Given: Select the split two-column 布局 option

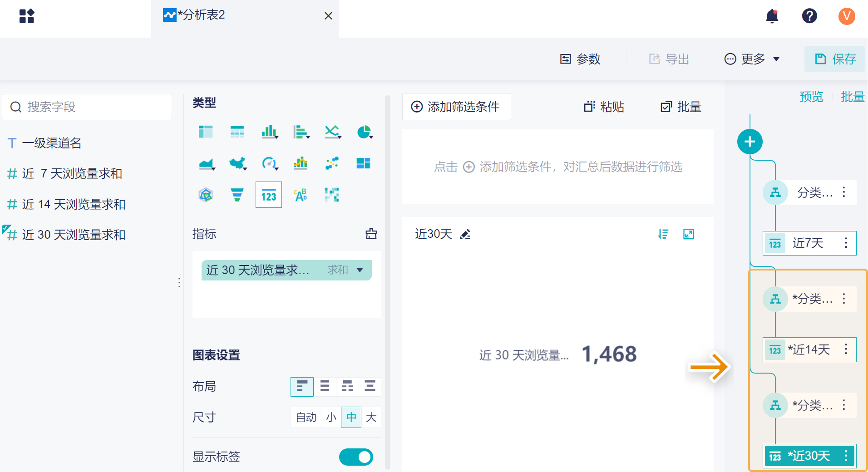Looking at the screenshot, I should [x=347, y=387].
